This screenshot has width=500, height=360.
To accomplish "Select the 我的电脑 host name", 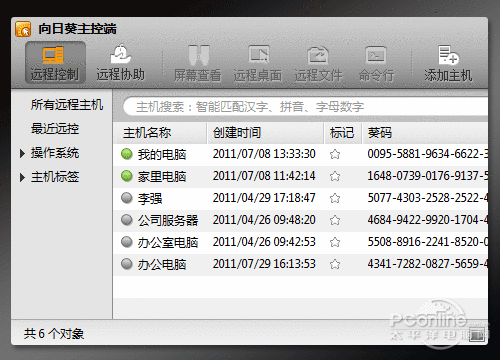I will point(162,155).
